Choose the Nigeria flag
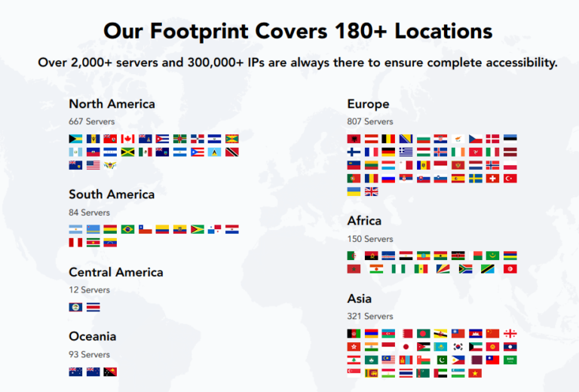The height and width of the screenshot is (392, 579). coord(398,269)
